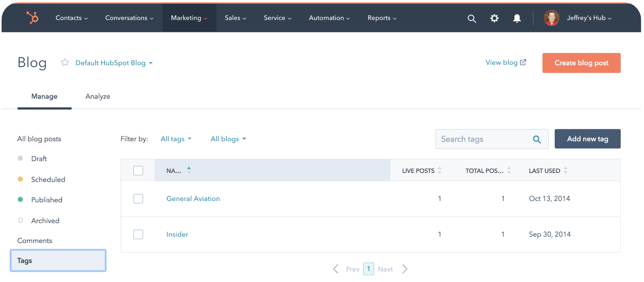Go to next page arrow icon
This screenshot has height=282, width=644.
click(405, 269)
